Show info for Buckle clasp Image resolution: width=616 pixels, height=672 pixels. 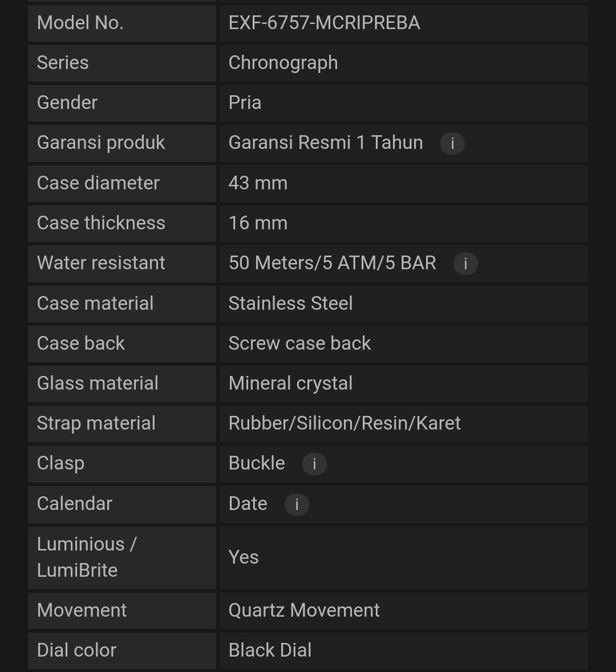pyautogui.click(x=314, y=464)
